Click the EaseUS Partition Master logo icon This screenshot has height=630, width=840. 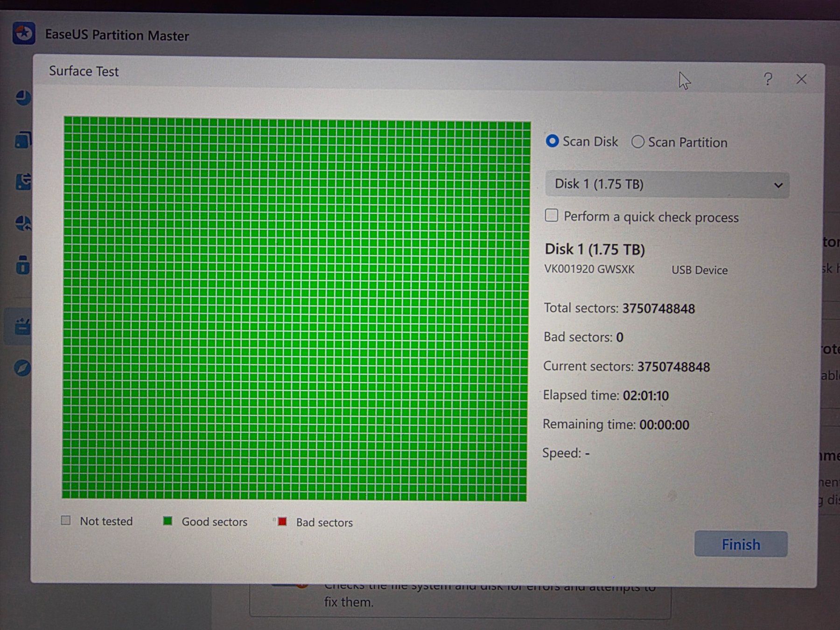(24, 33)
